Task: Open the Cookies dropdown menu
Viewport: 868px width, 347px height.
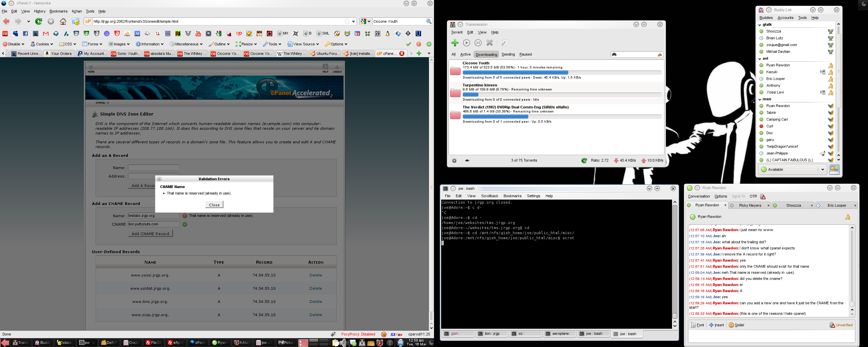Action: [42, 44]
